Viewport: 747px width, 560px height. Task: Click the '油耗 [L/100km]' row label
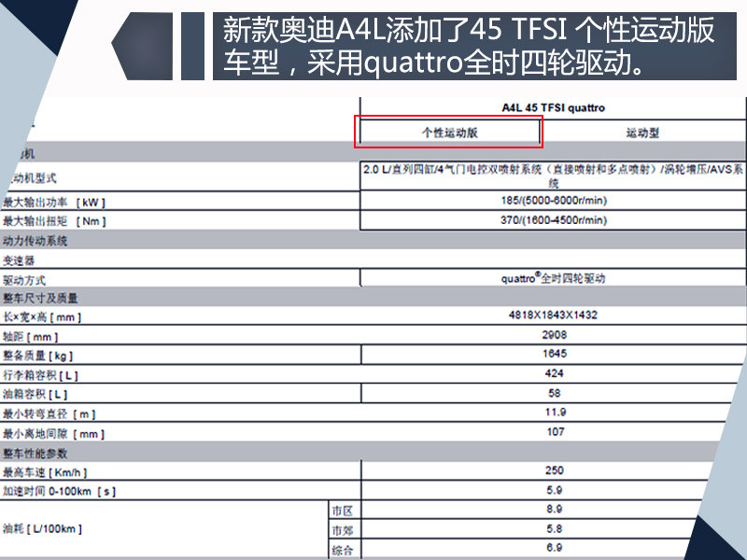coord(42,528)
